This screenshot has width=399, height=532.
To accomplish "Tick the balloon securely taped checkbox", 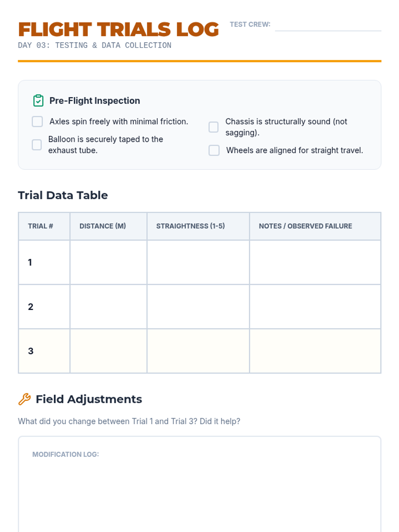I will tap(37, 145).
